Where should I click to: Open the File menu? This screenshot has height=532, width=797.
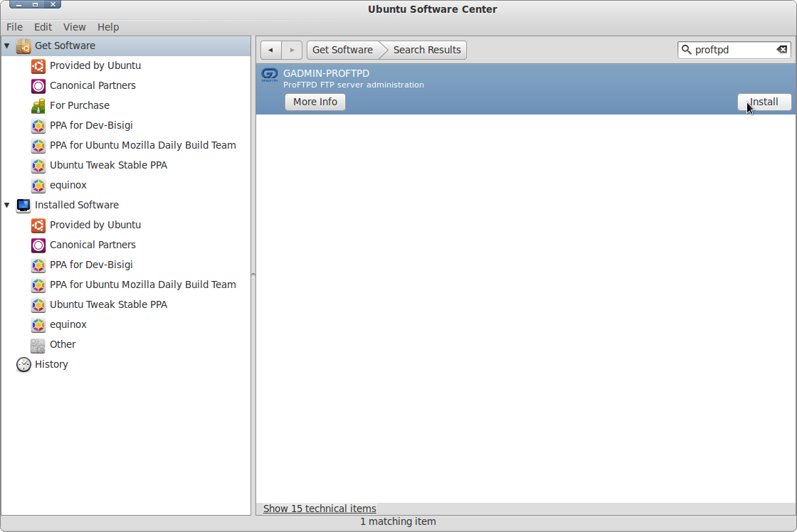pyautogui.click(x=14, y=27)
